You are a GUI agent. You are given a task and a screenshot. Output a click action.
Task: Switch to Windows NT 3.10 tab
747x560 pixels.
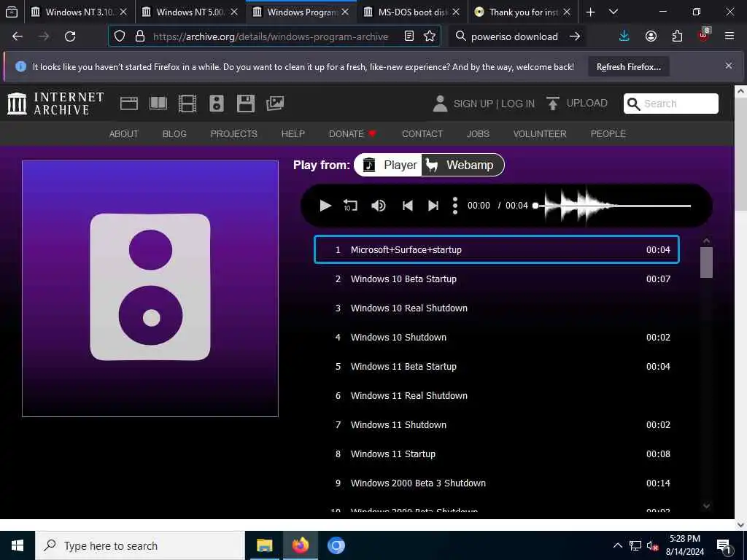pyautogui.click(x=80, y=12)
